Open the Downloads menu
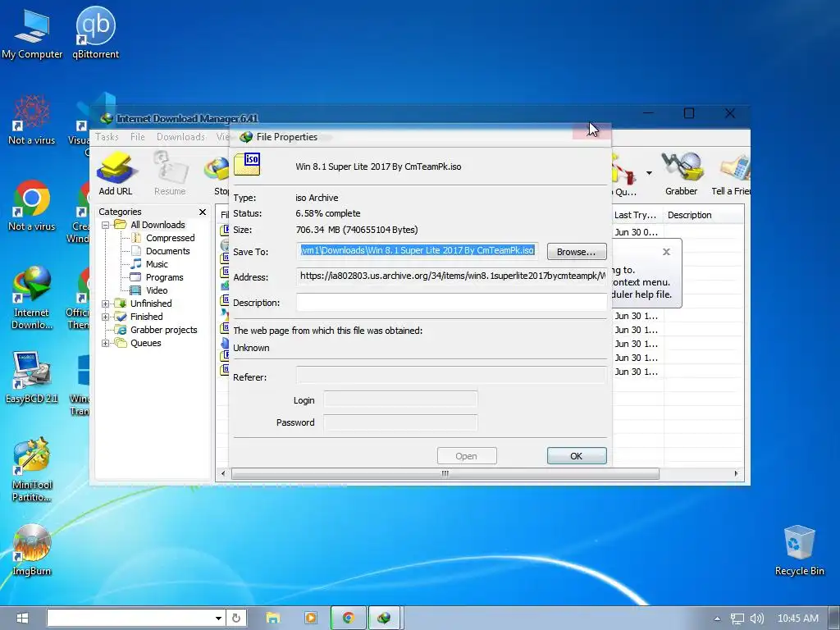Viewport: 840px width, 630px height. click(x=180, y=137)
